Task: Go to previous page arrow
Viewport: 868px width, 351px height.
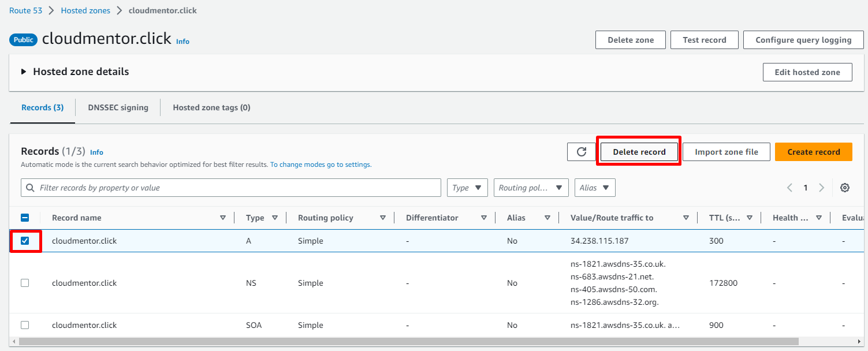Action: coord(789,188)
